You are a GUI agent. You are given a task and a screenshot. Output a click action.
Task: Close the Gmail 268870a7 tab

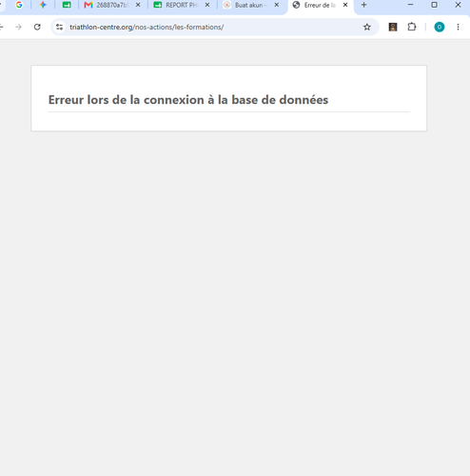pos(138,5)
